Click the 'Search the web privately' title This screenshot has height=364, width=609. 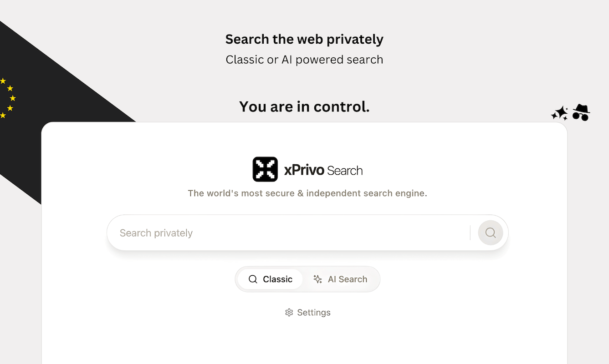(304, 39)
